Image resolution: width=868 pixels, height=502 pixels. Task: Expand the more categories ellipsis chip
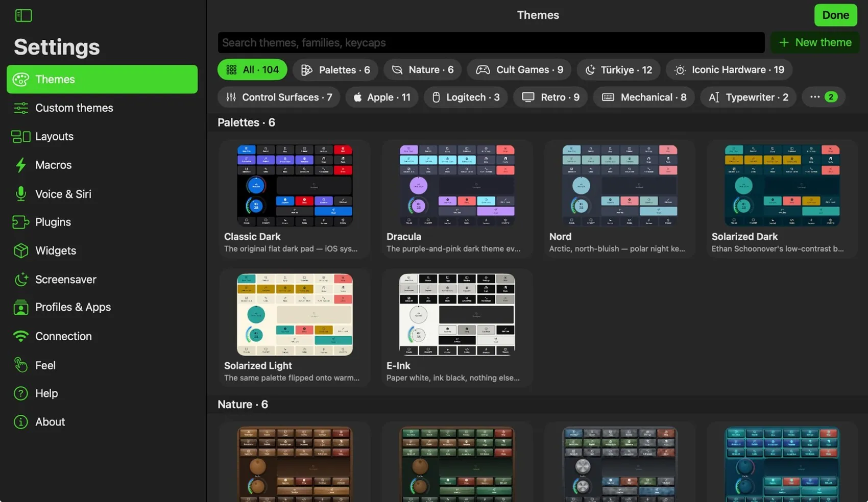pos(824,97)
